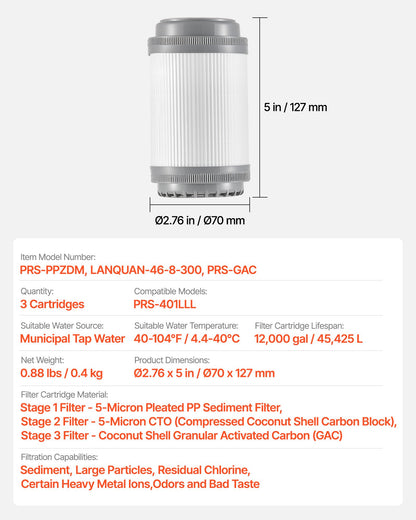
Task: Select lifespan 12,000 gal / 45,425 L
Action: click(308, 339)
